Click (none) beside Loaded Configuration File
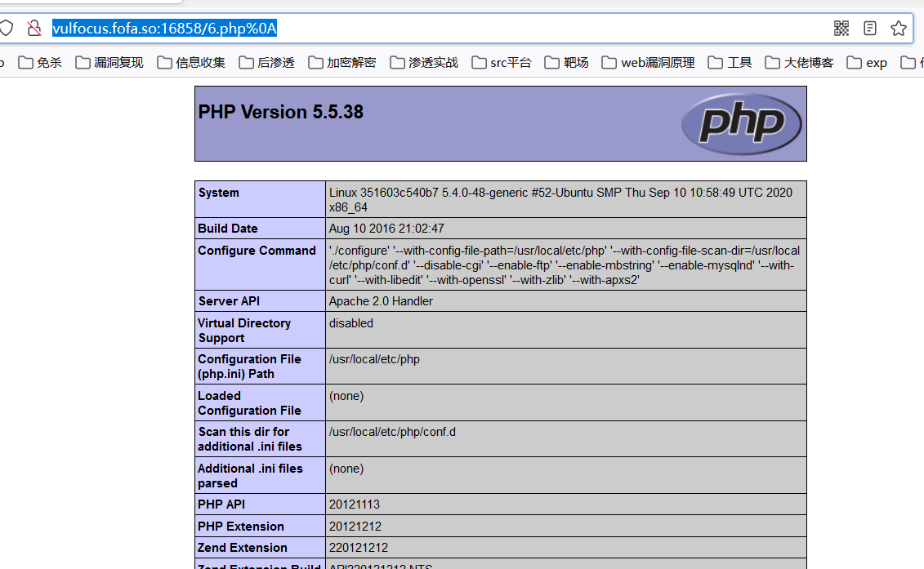Screen dimensions: 924x569 [x=346, y=396]
